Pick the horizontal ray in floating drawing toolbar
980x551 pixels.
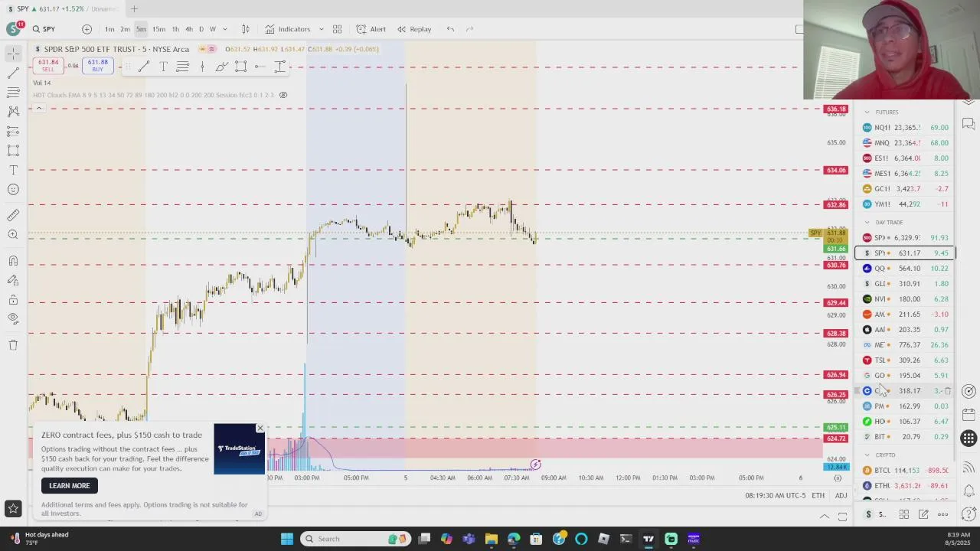click(260, 67)
